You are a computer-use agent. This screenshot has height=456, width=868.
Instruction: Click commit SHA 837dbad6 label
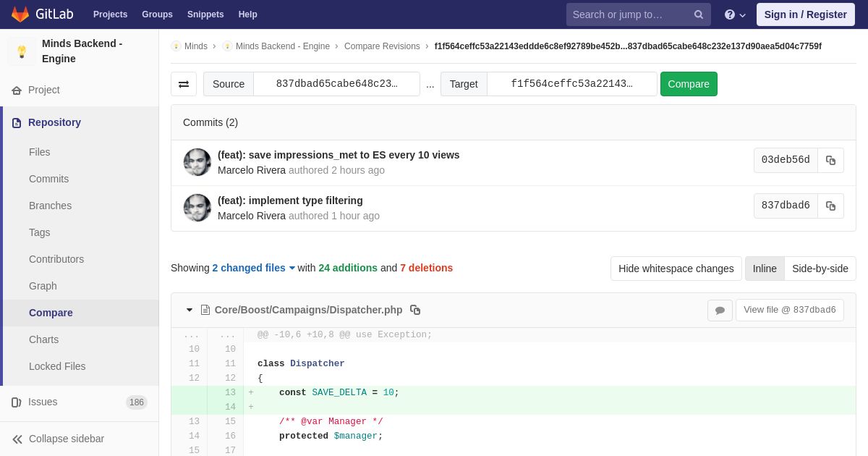coord(786,206)
